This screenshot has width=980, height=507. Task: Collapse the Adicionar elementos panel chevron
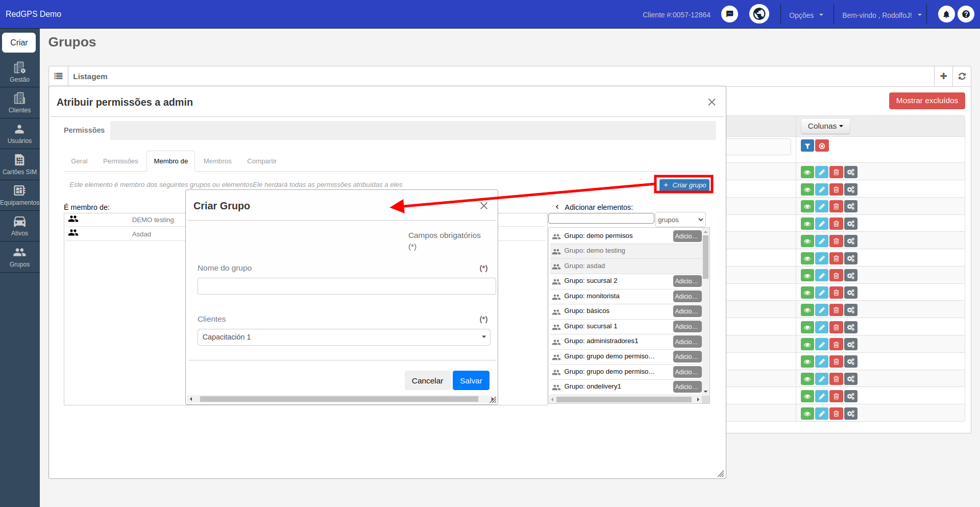(x=557, y=207)
